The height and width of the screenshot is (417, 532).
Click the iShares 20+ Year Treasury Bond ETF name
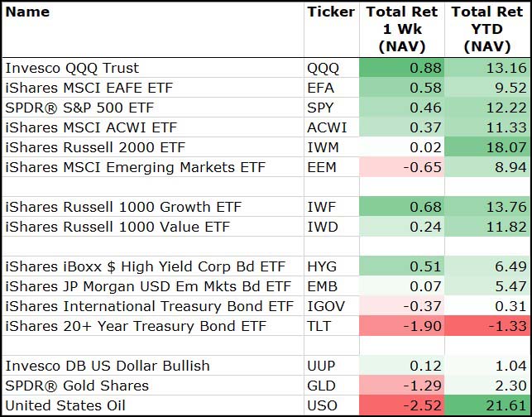pyautogui.click(x=136, y=326)
